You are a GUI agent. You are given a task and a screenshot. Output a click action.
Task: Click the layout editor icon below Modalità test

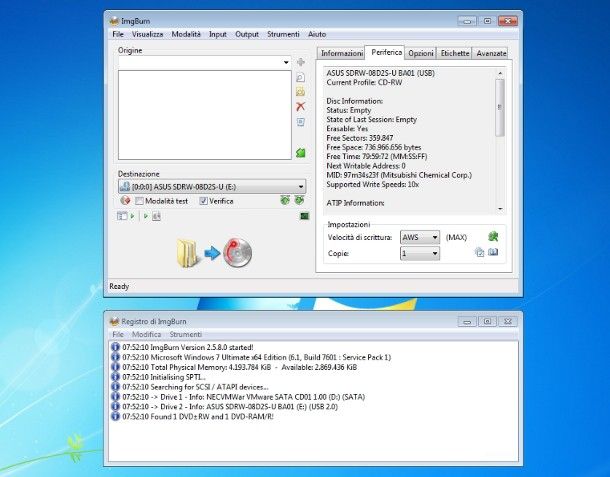122,216
